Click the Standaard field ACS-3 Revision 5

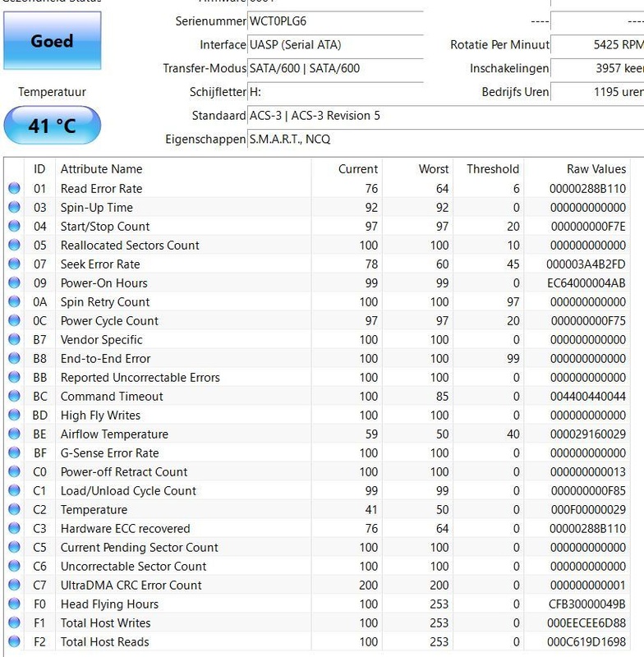[x=446, y=115]
